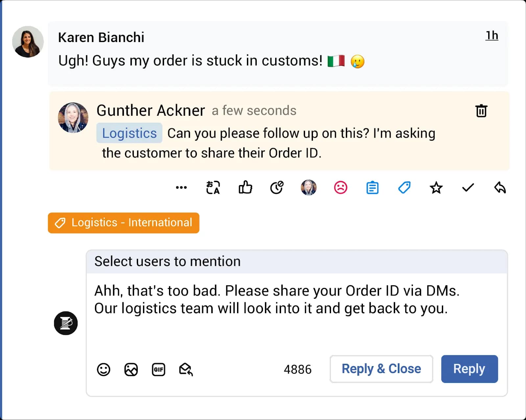Open internal notes with the clipboard icon
This screenshot has width=526, height=420.
pos(372,187)
